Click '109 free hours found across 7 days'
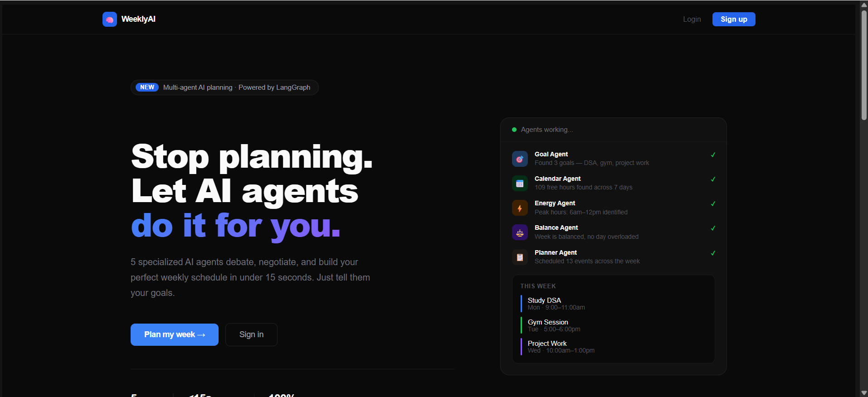 (583, 187)
